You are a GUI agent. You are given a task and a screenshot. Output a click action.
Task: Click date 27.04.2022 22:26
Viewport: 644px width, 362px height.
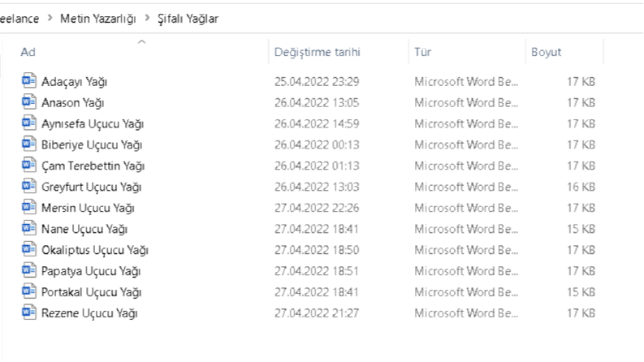click(x=317, y=208)
